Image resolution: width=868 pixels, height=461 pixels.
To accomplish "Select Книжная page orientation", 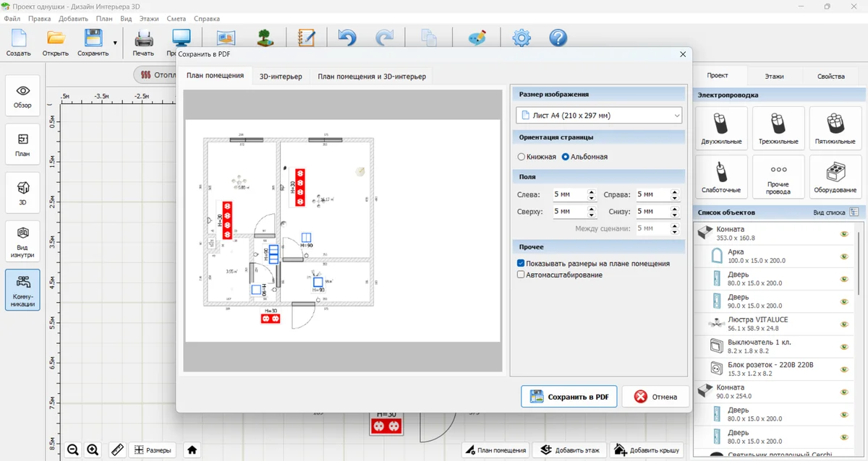I will 522,157.
